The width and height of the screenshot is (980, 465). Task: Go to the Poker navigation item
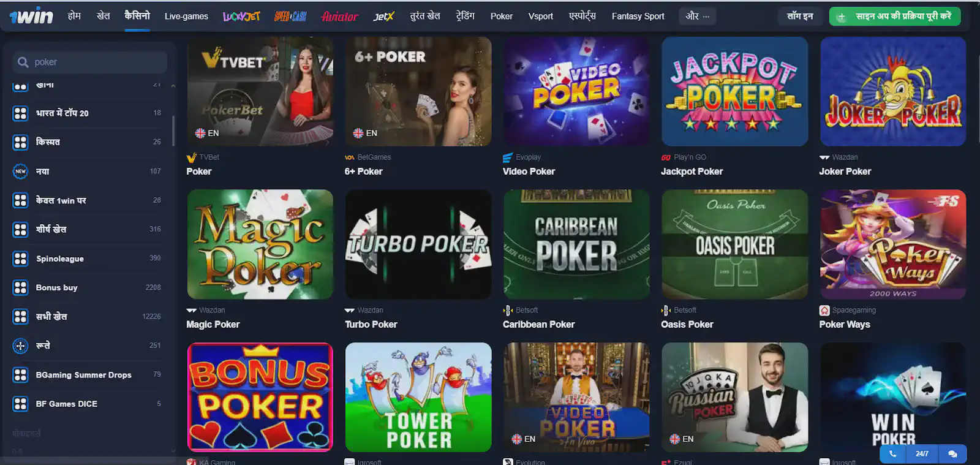pyautogui.click(x=501, y=17)
